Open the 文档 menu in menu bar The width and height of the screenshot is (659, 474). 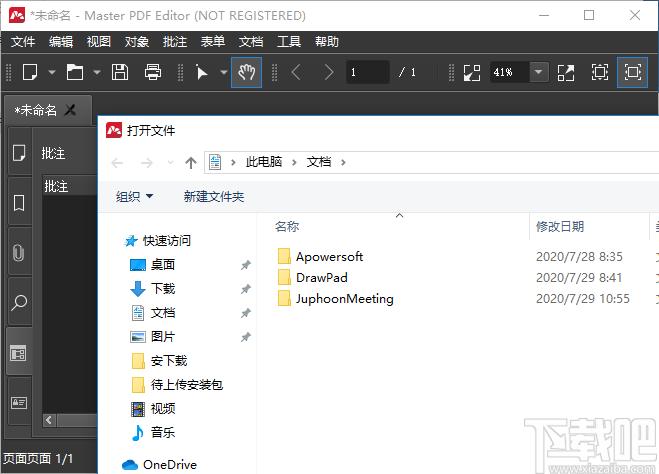coord(251,42)
